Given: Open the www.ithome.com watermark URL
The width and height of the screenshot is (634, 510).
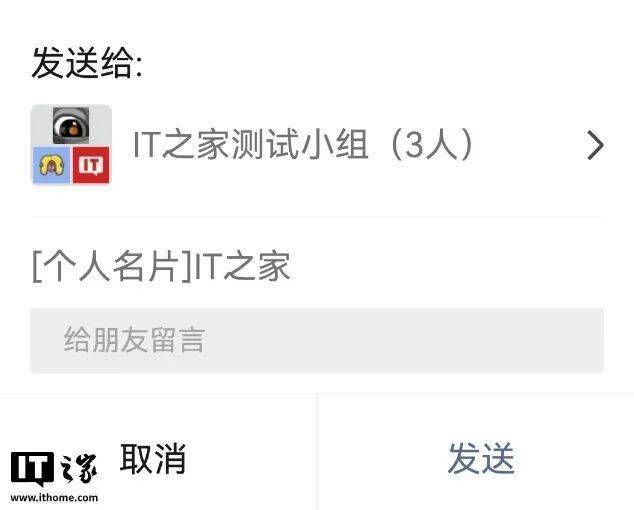Looking at the screenshot, I should (x=54, y=497).
